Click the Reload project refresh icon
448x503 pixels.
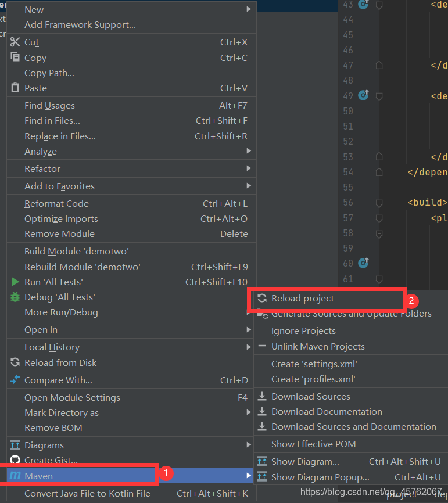tap(262, 298)
